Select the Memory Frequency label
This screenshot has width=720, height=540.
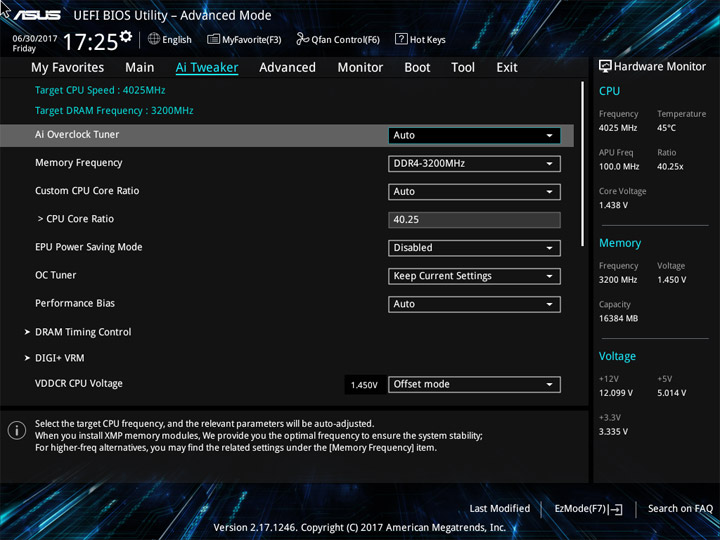[x=79, y=163]
